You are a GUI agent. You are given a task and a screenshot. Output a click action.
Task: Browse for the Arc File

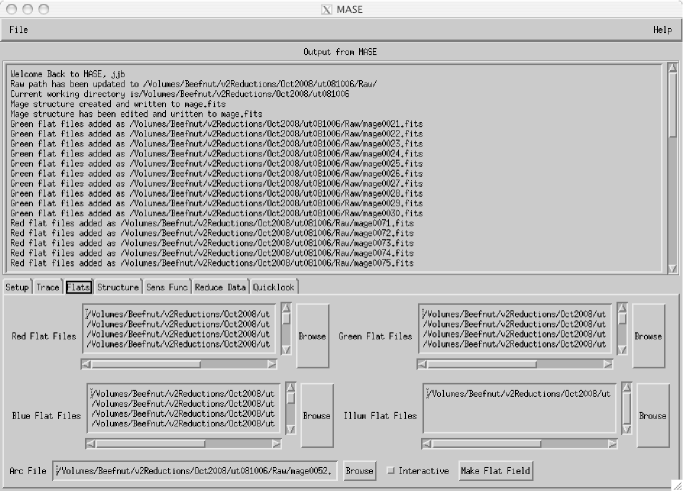359,471
